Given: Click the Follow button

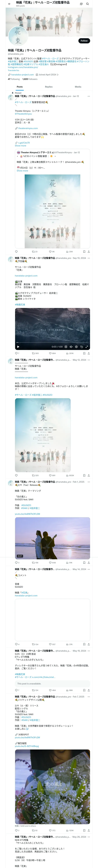Looking at the screenshot, I should click(84, 41).
